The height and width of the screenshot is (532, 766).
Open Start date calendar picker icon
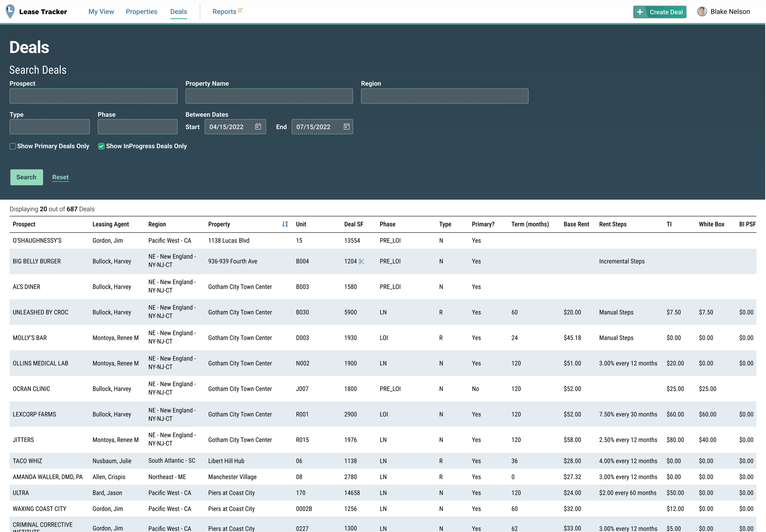point(258,127)
